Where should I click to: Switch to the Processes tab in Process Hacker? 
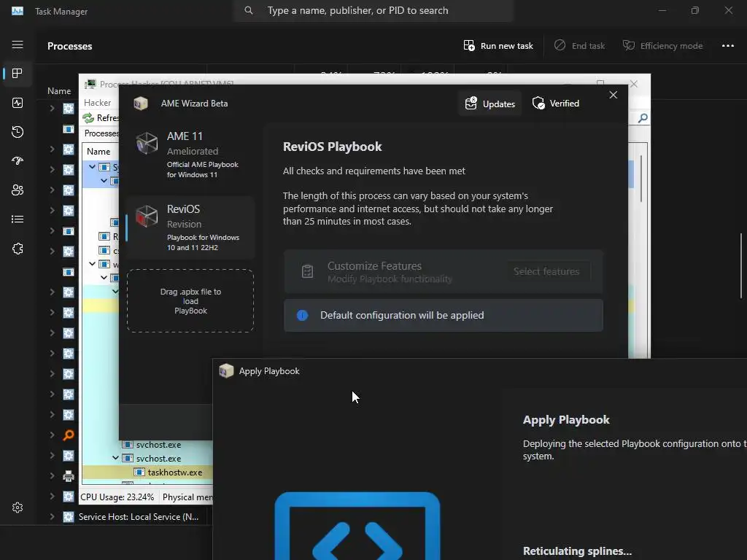[101, 133]
